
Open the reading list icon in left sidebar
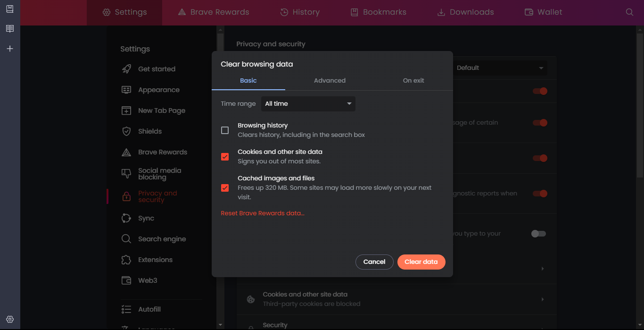[x=10, y=29]
